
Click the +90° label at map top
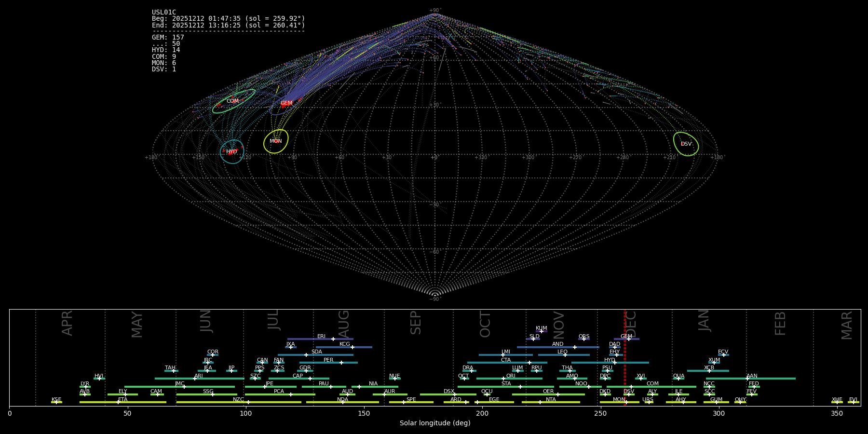(434, 10)
